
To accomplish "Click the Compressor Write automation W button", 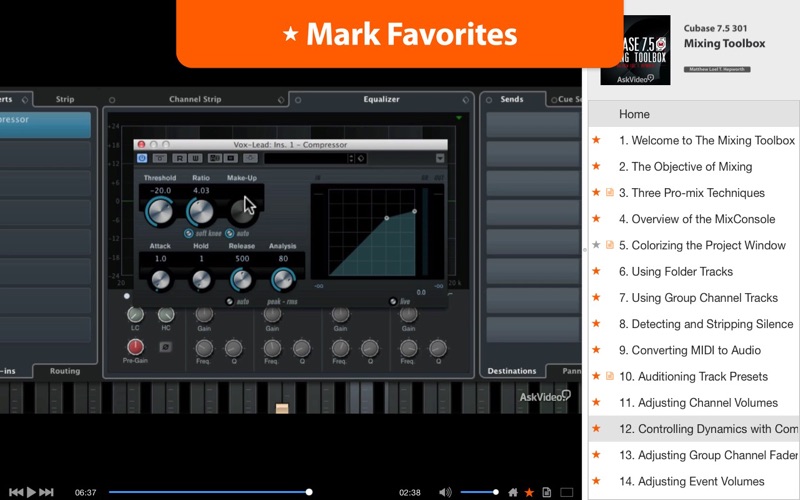I will click(195, 159).
